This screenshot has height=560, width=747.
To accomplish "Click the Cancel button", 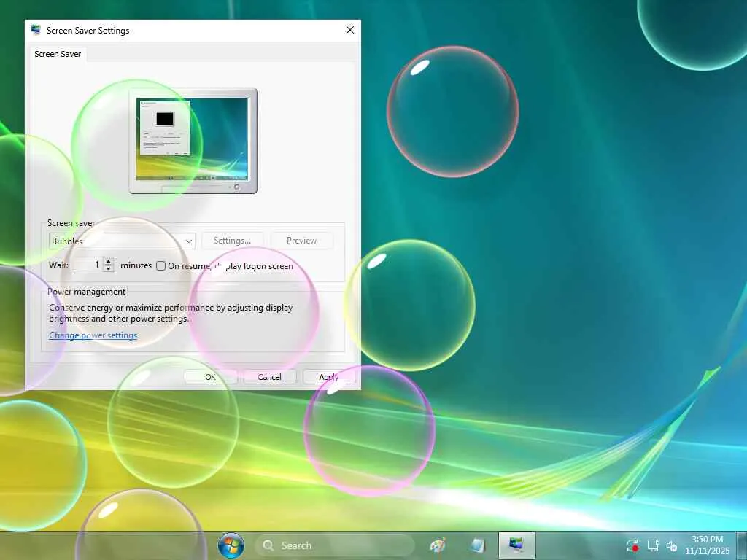I will tap(270, 377).
